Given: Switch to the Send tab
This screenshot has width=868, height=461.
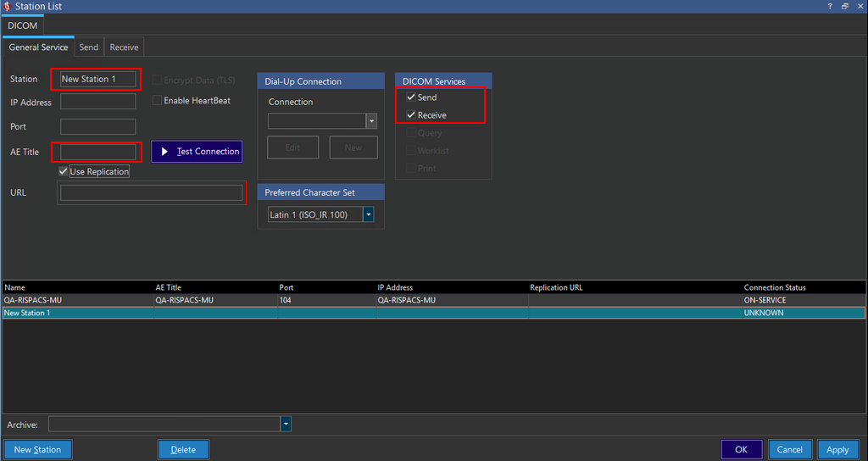Looking at the screenshot, I should 89,47.
